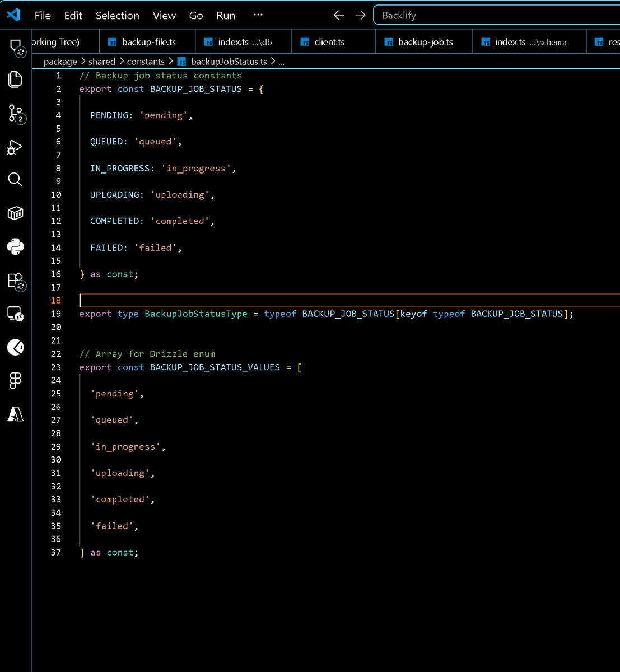Expand the 'shared' breadcrumb segment
The height and width of the screenshot is (672, 620).
(102, 62)
